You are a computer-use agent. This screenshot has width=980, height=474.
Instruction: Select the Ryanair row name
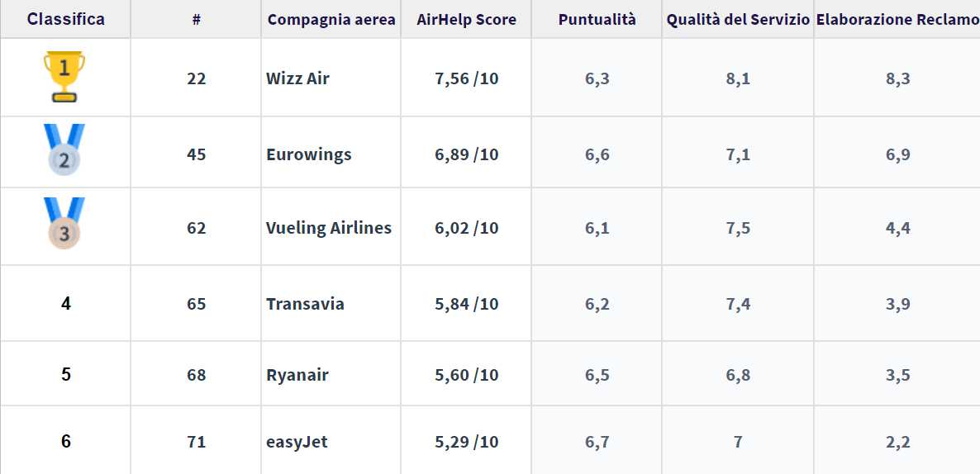297,376
